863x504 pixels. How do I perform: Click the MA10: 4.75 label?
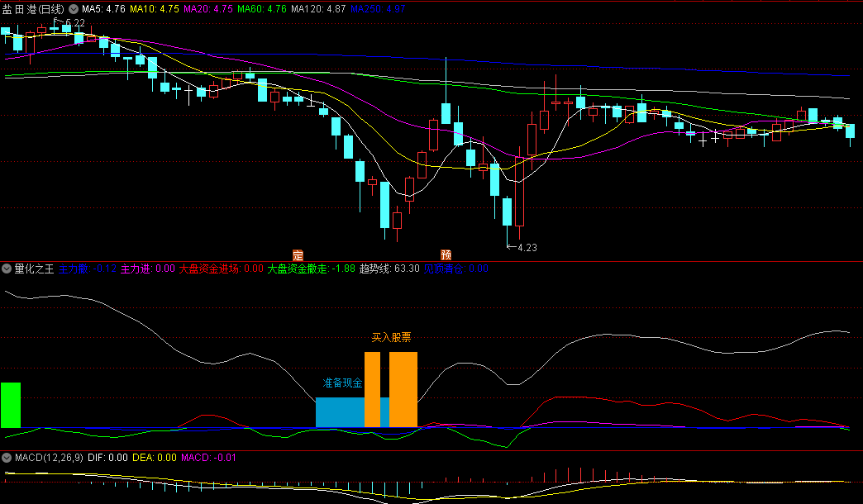154,9
